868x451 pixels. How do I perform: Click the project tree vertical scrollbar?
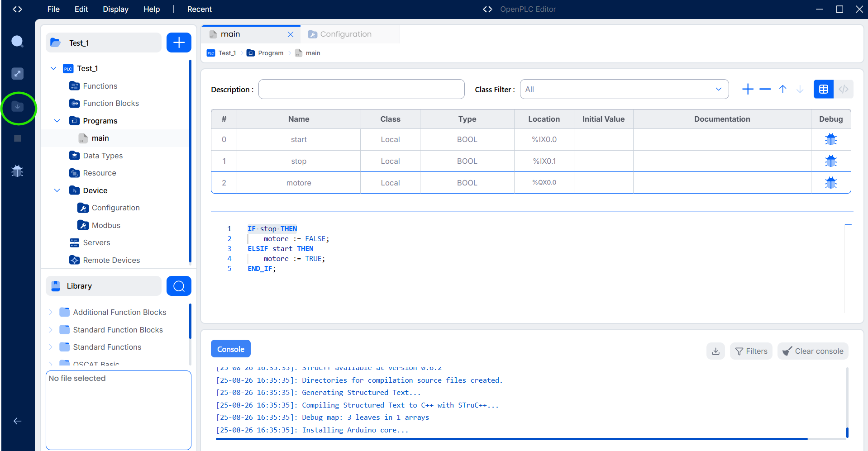coord(190,161)
